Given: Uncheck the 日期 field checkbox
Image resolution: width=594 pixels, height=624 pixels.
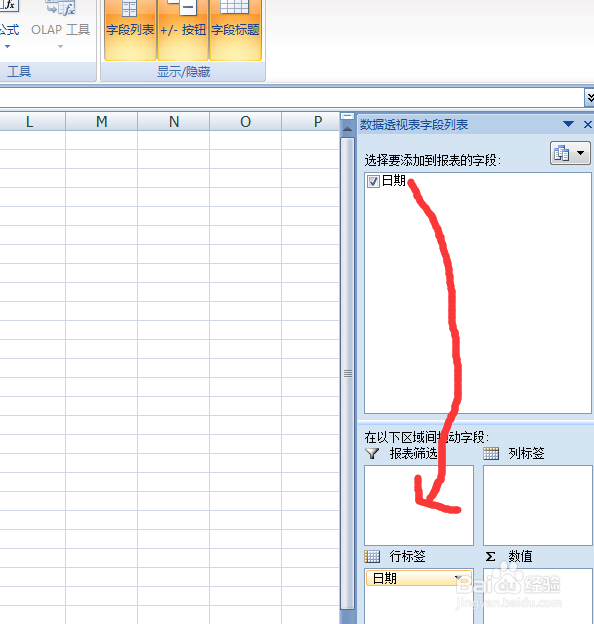Looking at the screenshot, I should tap(373, 181).
